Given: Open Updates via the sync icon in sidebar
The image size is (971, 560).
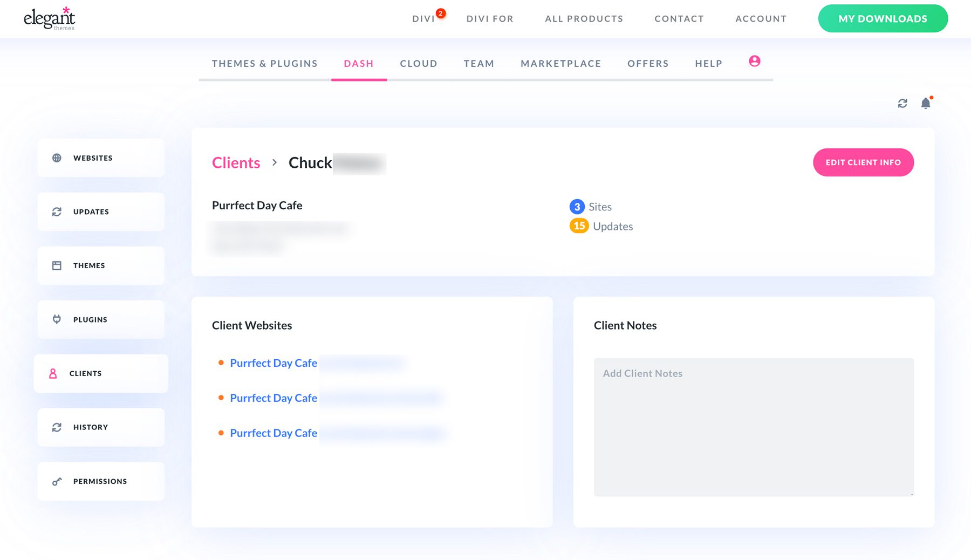Looking at the screenshot, I should point(56,211).
